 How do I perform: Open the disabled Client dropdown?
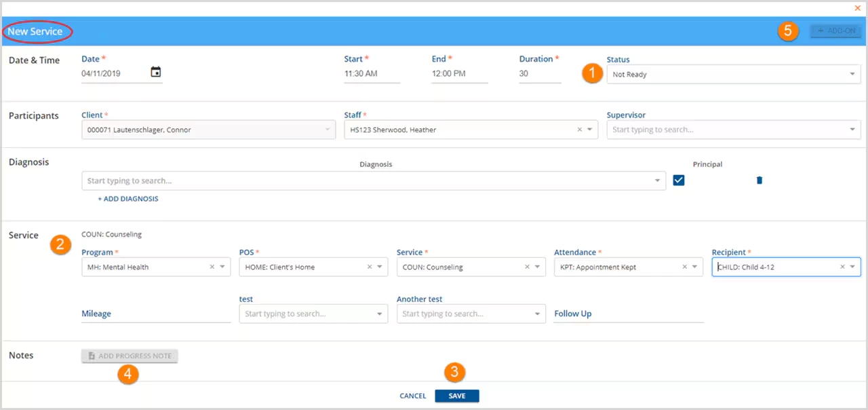[x=208, y=130]
